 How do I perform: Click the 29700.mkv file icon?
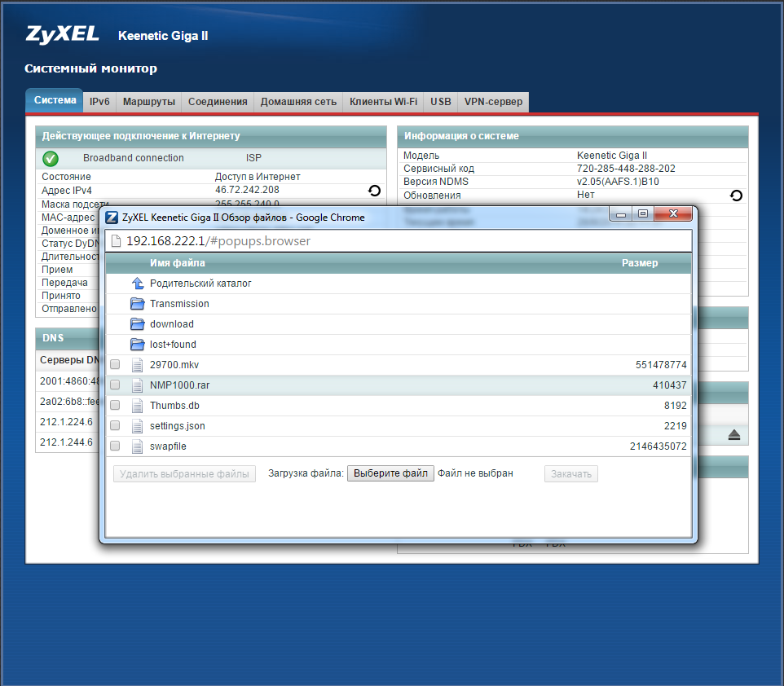click(138, 365)
